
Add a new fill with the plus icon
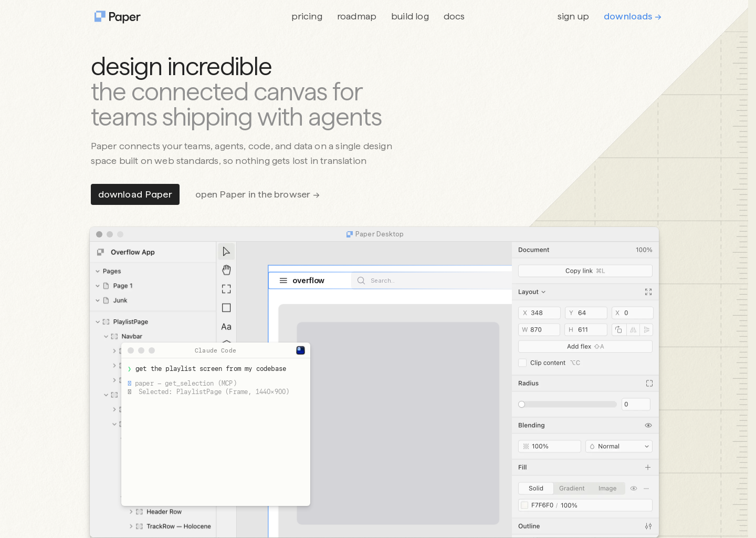648,468
